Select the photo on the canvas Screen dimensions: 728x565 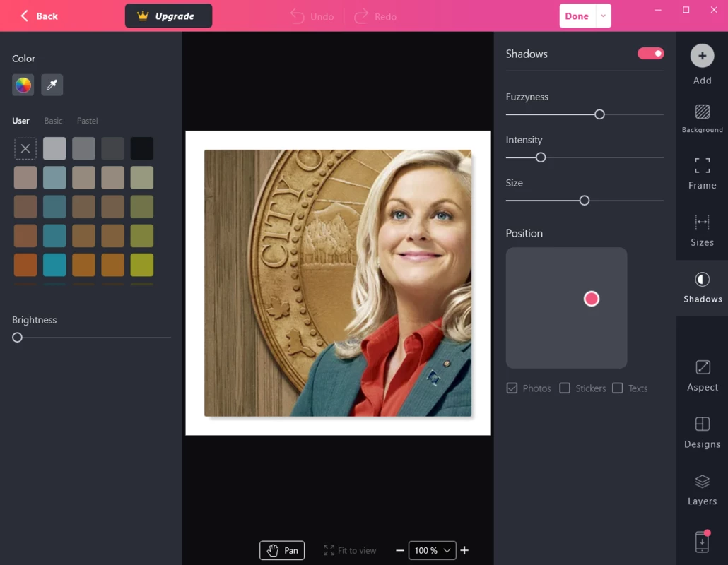coord(338,283)
